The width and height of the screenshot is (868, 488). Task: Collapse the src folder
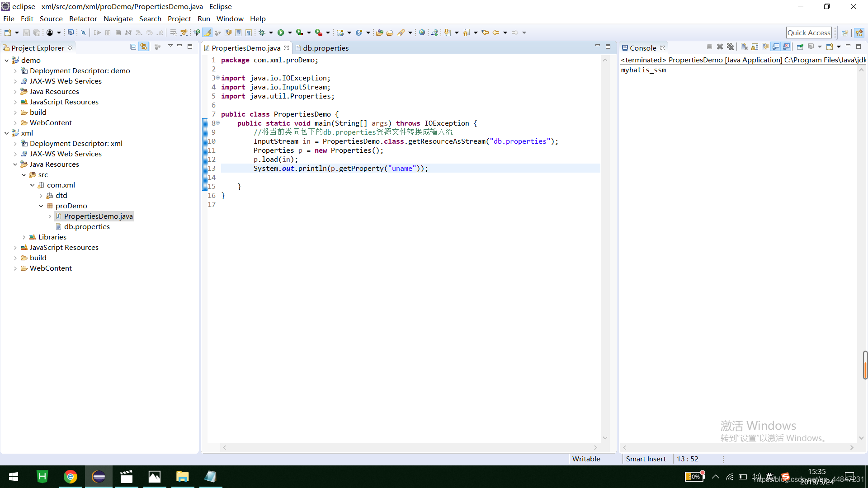tap(24, 175)
